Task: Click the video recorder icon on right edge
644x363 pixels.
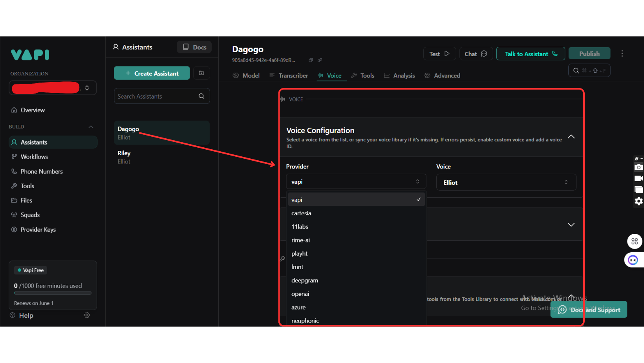Action: coord(639,178)
